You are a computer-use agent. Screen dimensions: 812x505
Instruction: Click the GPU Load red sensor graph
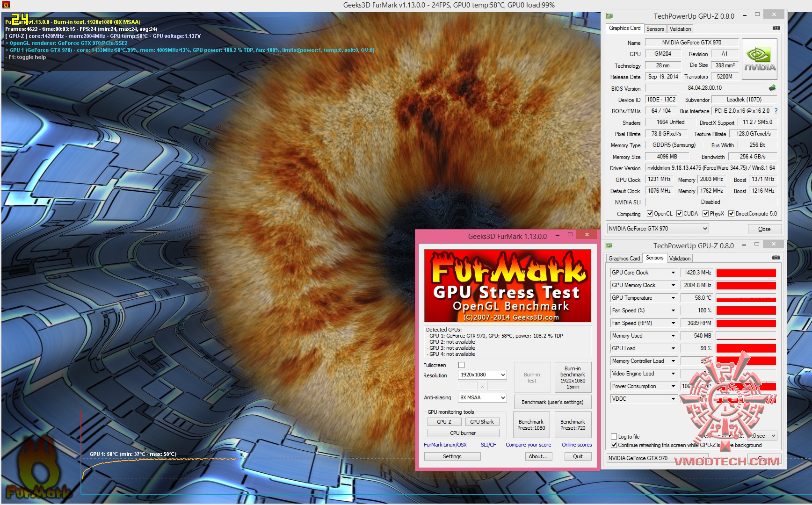click(746, 348)
